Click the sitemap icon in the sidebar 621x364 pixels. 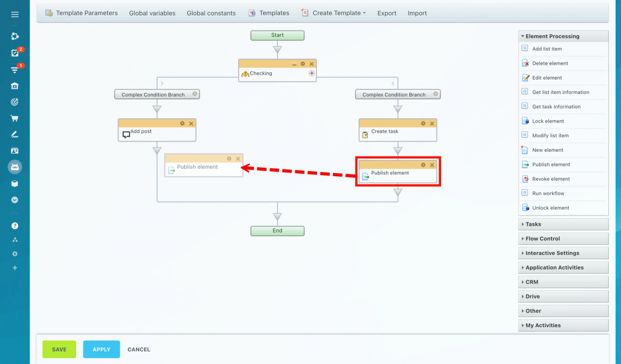[15, 240]
